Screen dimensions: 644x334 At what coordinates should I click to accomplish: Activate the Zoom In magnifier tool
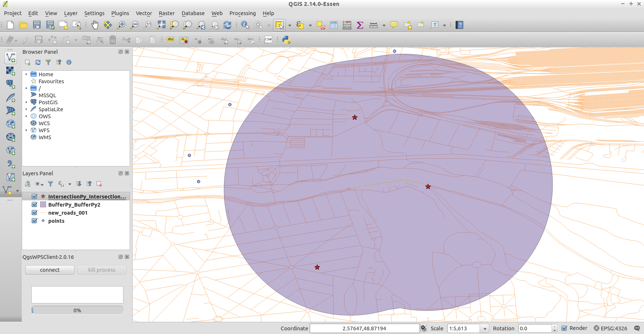point(121,25)
